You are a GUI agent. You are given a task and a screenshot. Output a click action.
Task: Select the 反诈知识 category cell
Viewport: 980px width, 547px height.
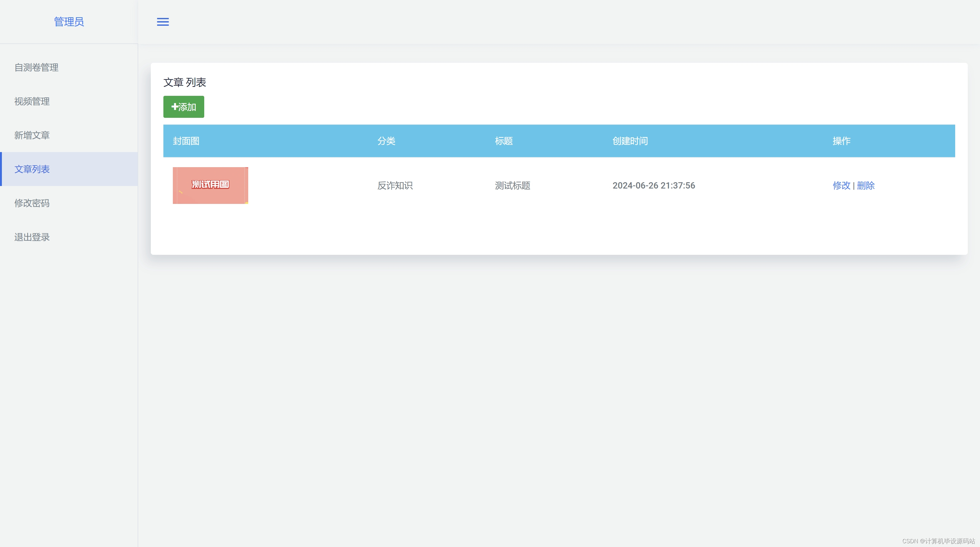395,185
